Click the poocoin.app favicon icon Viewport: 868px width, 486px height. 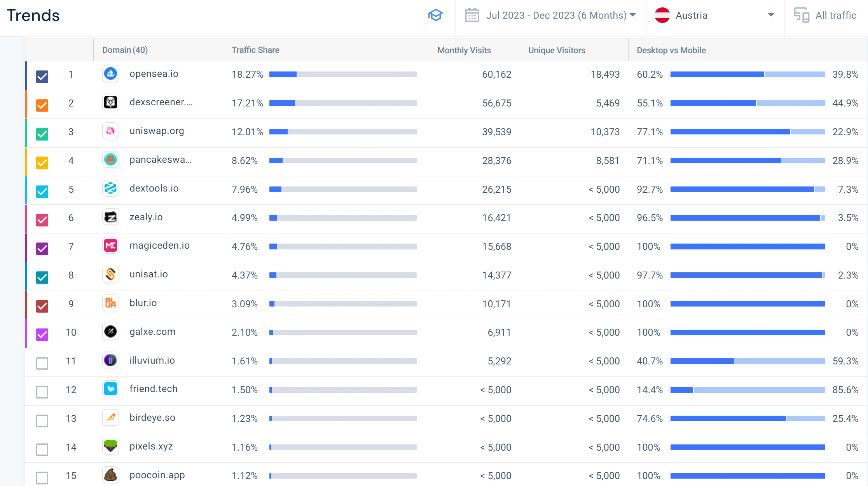tap(110, 475)
